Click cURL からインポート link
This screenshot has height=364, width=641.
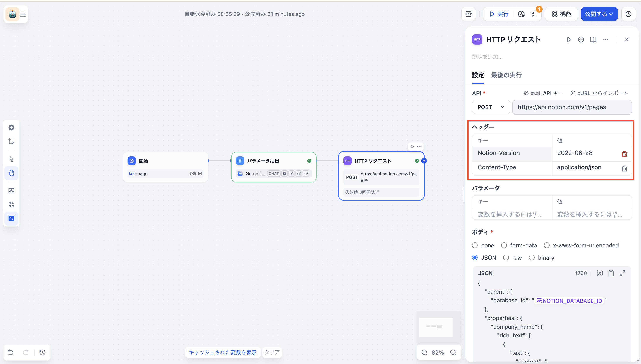click(x=599, y=93)
